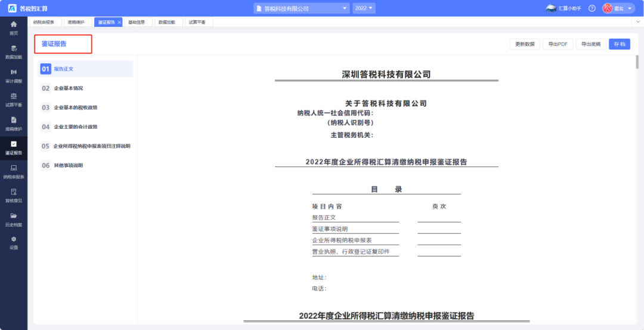Click the 页次 column header
Screen dimensions: 644x330
click(x=439, y=206)
